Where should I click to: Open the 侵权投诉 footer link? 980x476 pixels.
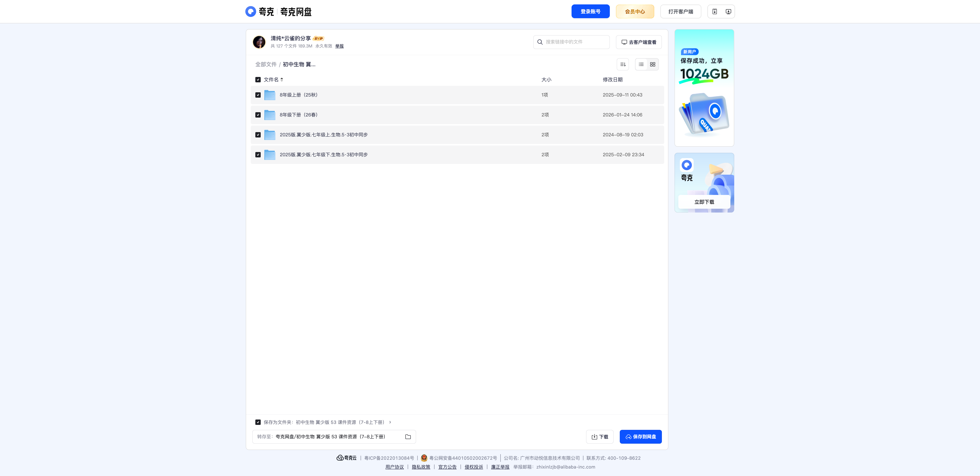(474, 467)
